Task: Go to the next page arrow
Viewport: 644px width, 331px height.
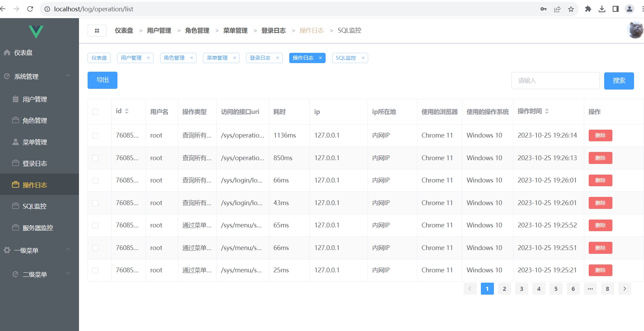Action: (625, 289)
